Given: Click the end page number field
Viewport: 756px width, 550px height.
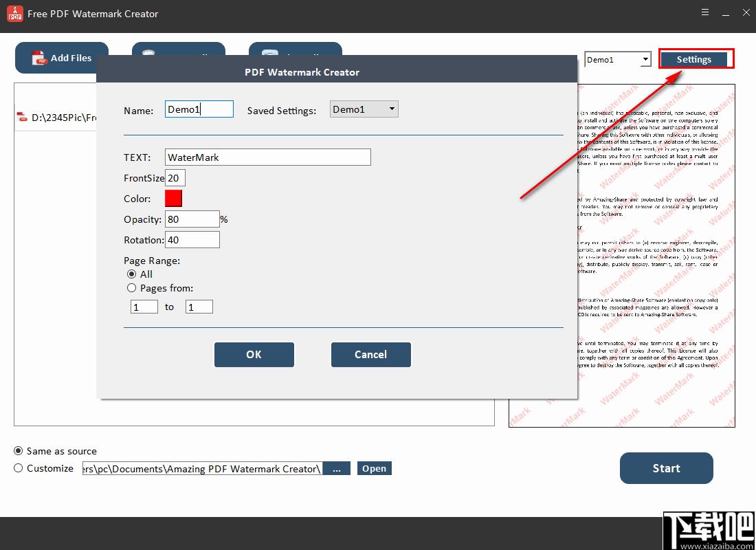Looking at the screenshot, I should tap(199, 307).
